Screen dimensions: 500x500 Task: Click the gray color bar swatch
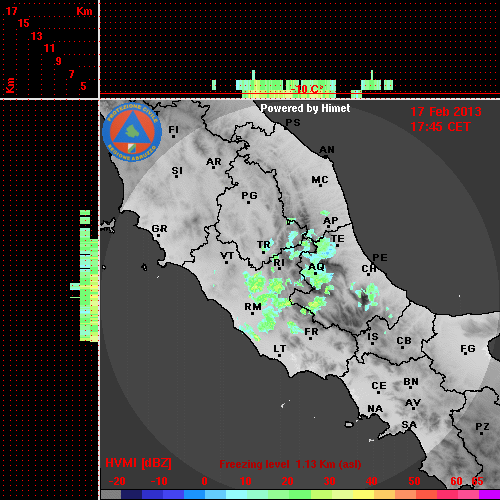(111, 494)
